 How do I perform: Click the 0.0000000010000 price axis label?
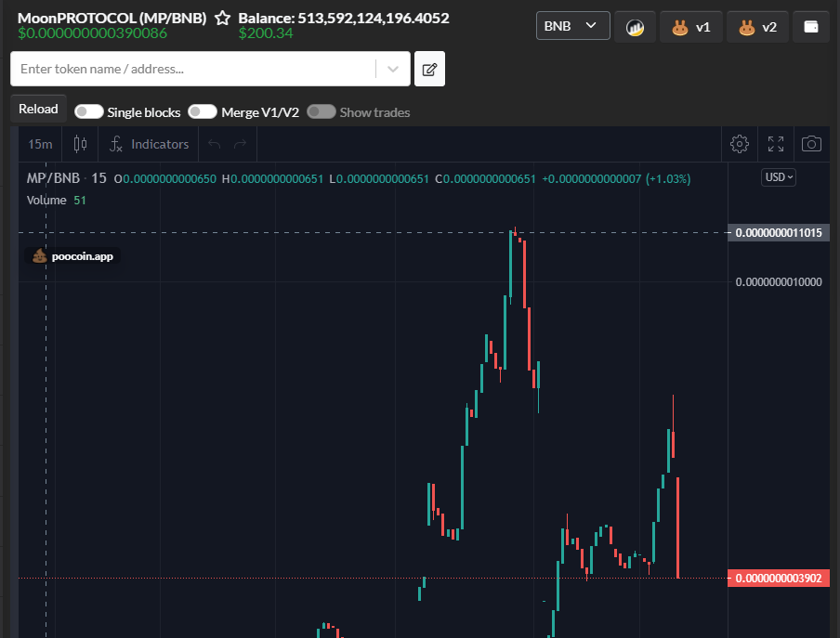(779, 282)
